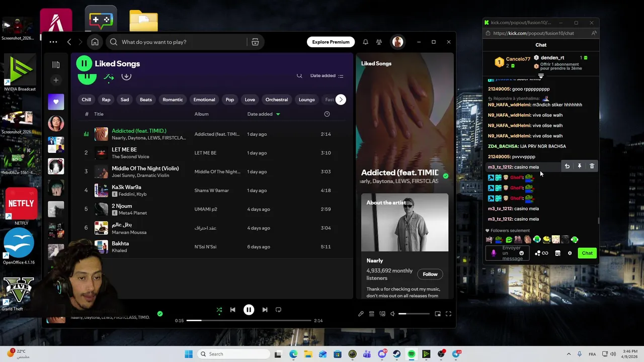Open Friend Activity icon

click(379, 42)
